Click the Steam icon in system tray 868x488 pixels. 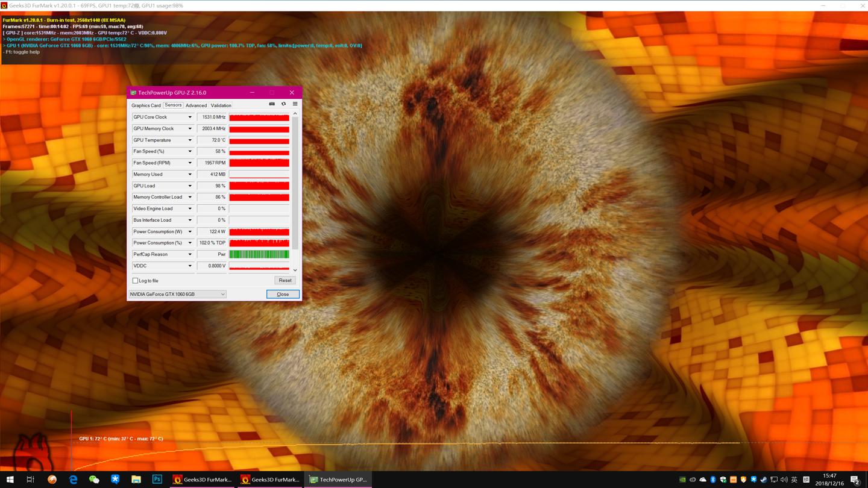(x=764, y=480)
